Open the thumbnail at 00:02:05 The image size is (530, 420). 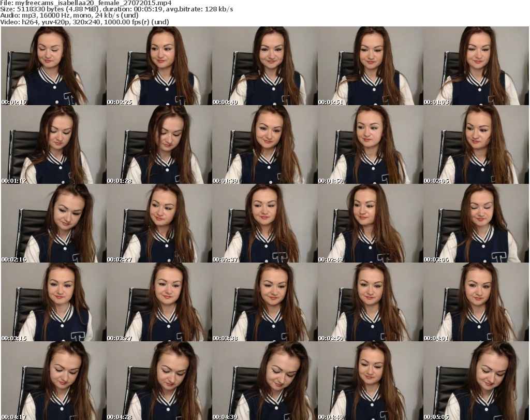click(x=476, y=144)
